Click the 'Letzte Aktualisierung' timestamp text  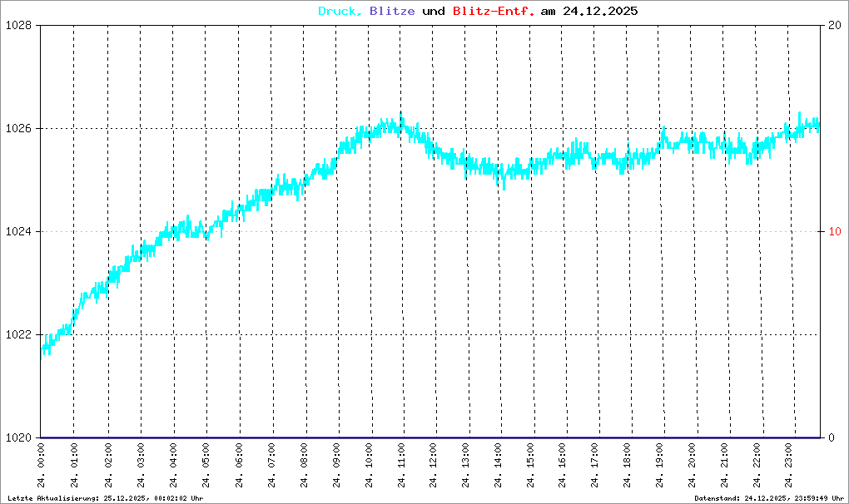106,498
